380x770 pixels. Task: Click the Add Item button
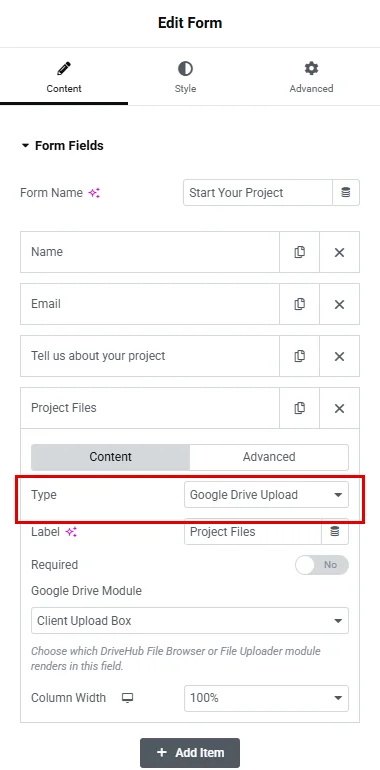(190, 752)
